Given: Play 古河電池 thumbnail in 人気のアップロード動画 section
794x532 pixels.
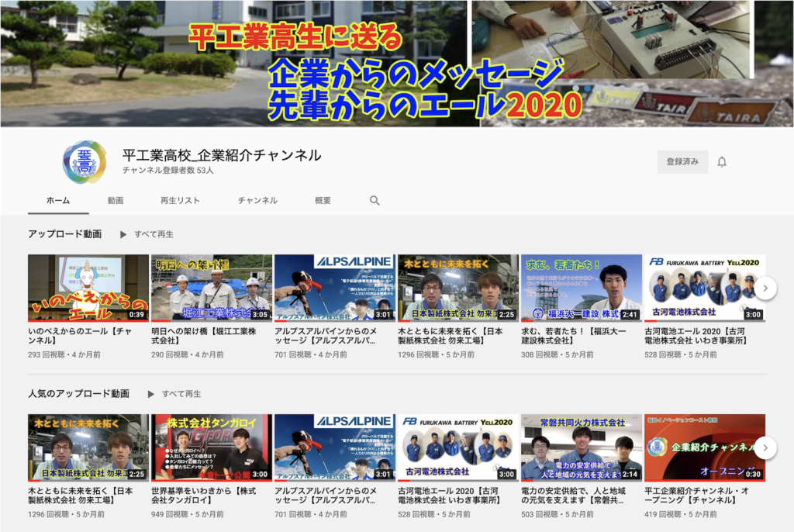Looking at the screenshot, I should [458, 448].
